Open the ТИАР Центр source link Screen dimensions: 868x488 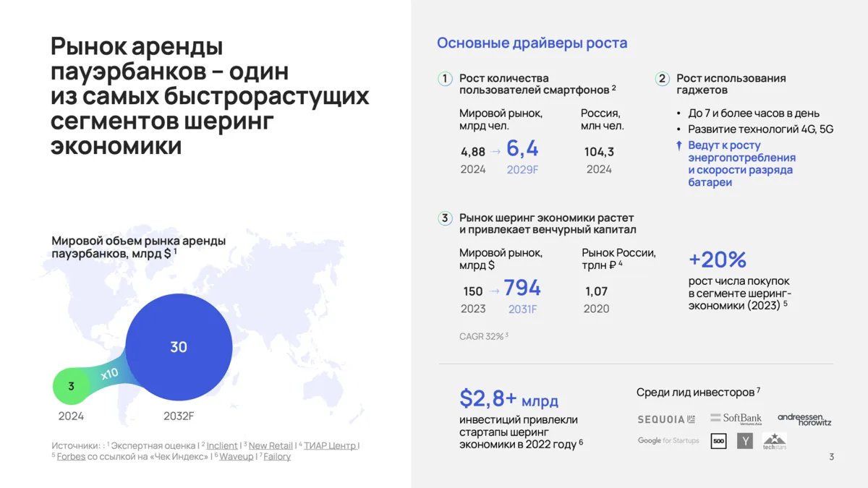330,445
